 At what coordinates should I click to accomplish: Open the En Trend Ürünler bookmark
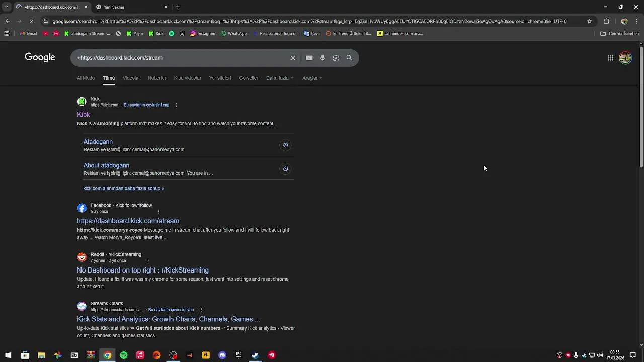coord(348,34)
